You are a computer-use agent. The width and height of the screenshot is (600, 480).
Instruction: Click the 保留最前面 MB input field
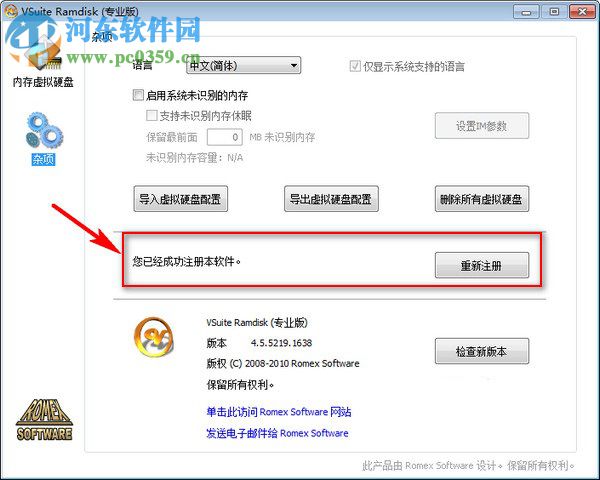click(225, 137)
